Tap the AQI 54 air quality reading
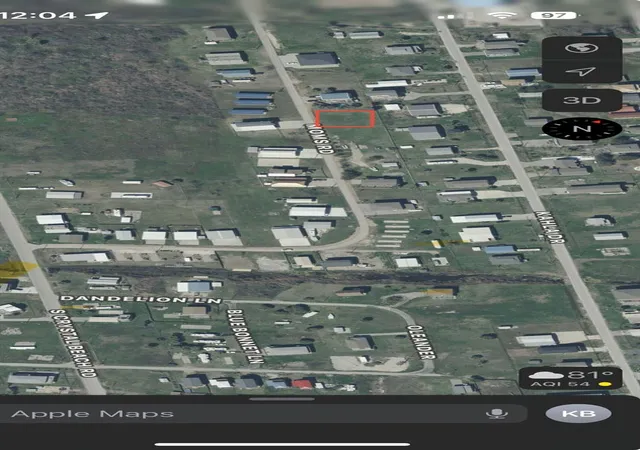Image resolution: width=640 pixels, height=450 pixels. point(560,384)
